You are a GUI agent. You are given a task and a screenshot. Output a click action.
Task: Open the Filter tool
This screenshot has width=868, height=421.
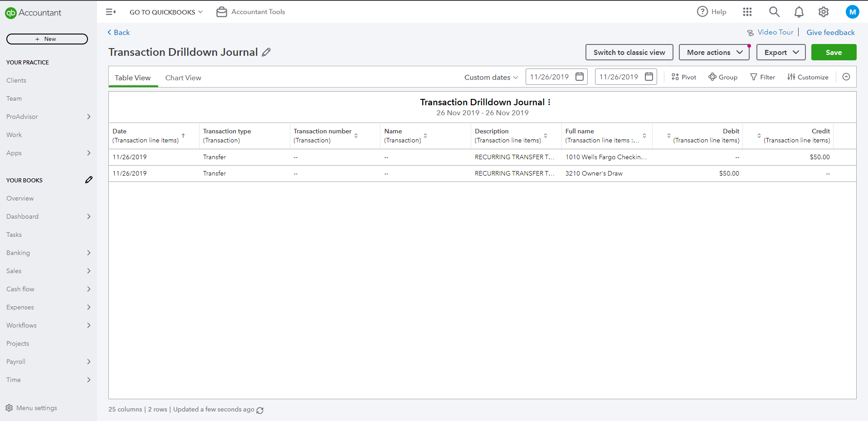763,77
